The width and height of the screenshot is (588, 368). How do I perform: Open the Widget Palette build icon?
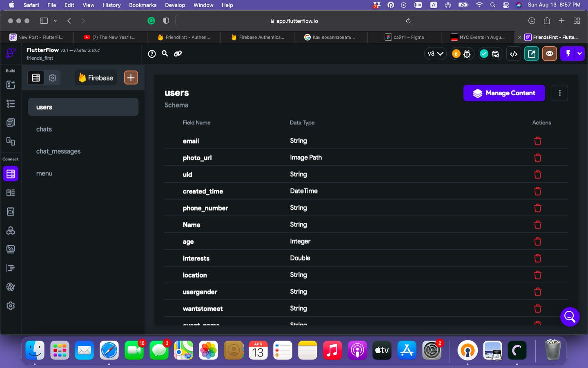tap(11, 85)
